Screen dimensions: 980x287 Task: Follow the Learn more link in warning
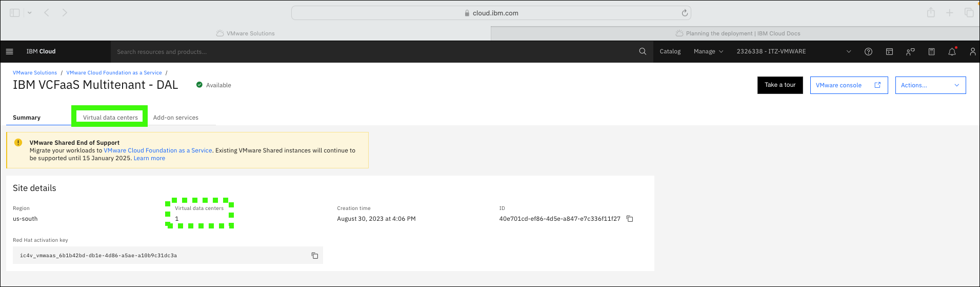[149, 158]
